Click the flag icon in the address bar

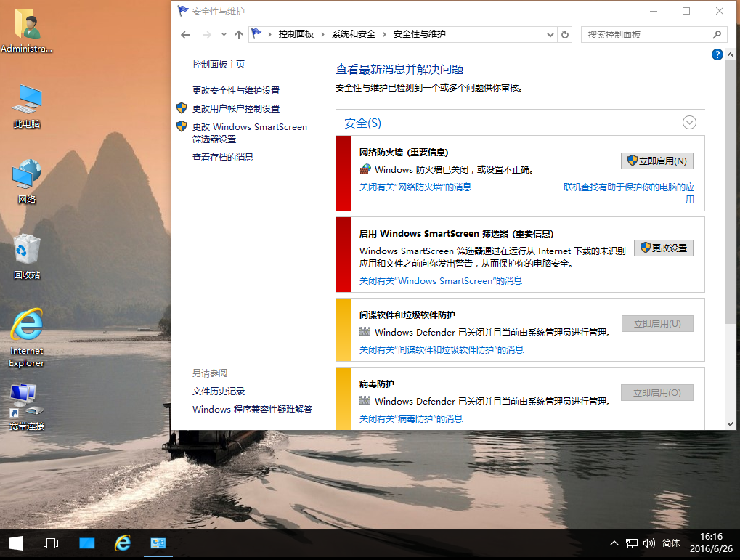coord(257,34)
